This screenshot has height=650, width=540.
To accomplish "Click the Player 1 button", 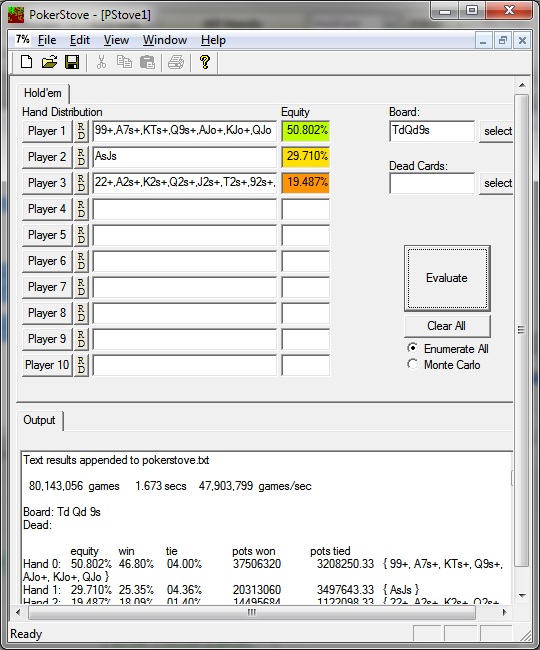I will (47, 131).
